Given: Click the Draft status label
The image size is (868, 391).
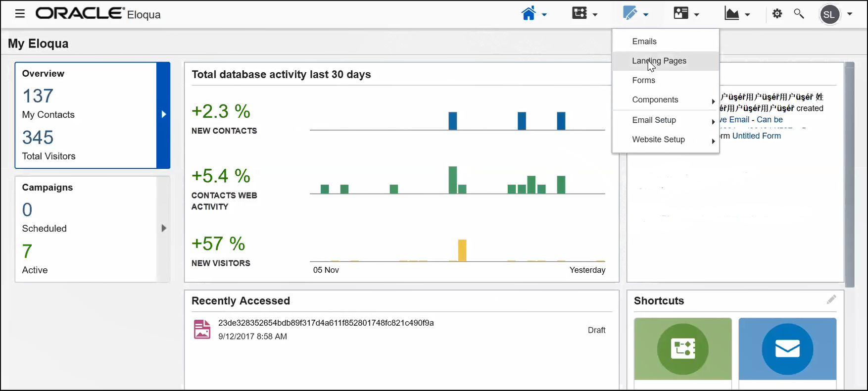Looking at the screenshot, I should point(596,330).
